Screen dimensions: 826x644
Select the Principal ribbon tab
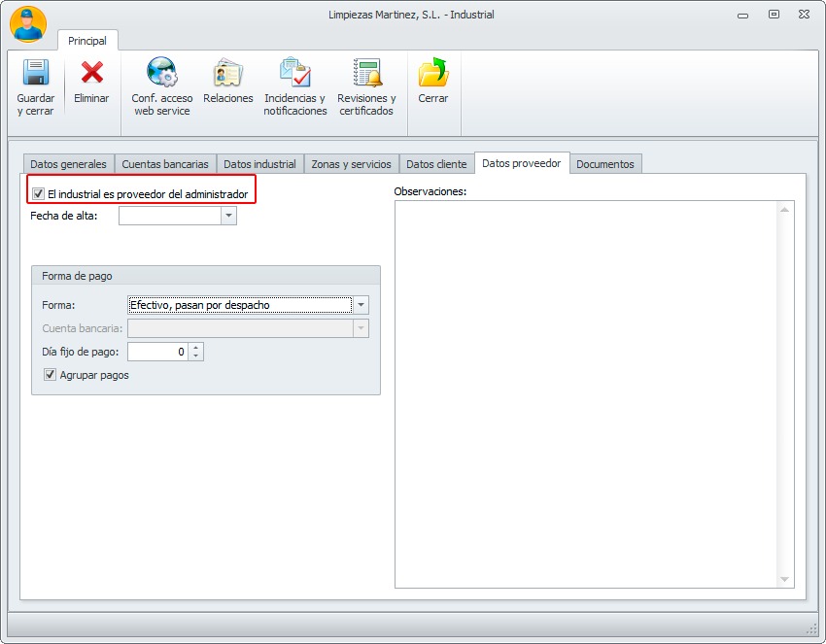point(87,41)
